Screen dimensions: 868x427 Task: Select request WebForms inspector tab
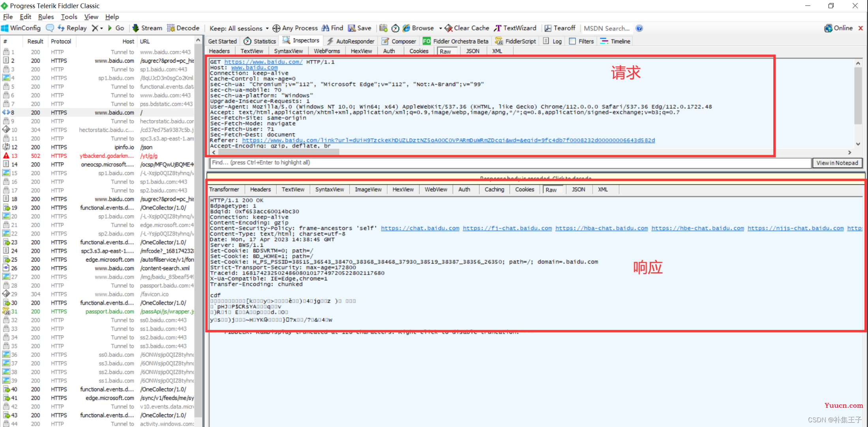point(327,51)
